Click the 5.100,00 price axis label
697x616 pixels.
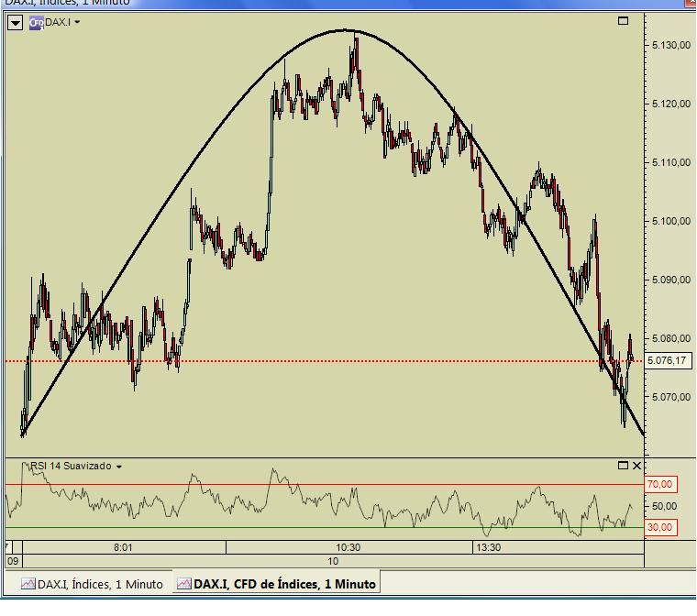[671, 221]
